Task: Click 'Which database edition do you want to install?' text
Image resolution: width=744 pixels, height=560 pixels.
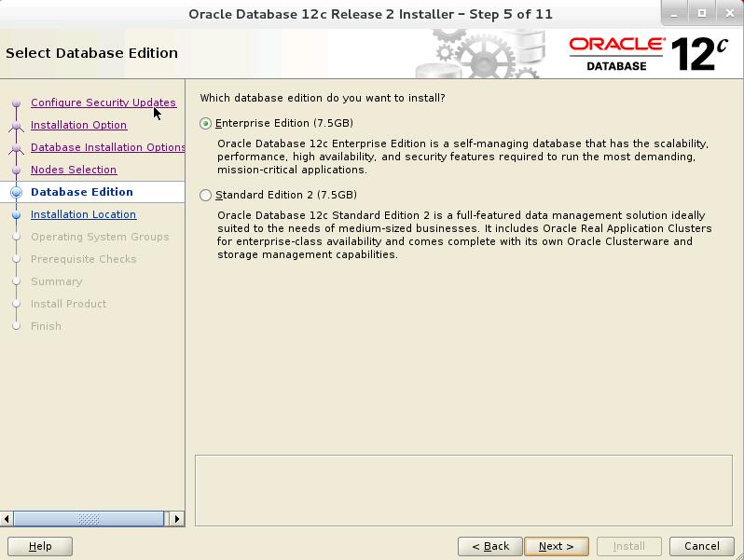Action: (x=323, y=98)
